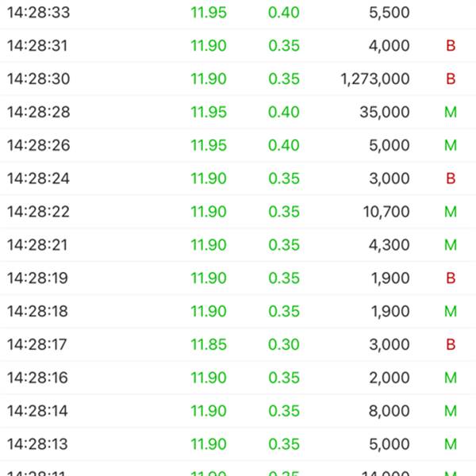Select the red B marker at 14:28:31
The height and width of the screenshot is (476, 476).
(x=451, y=45)
